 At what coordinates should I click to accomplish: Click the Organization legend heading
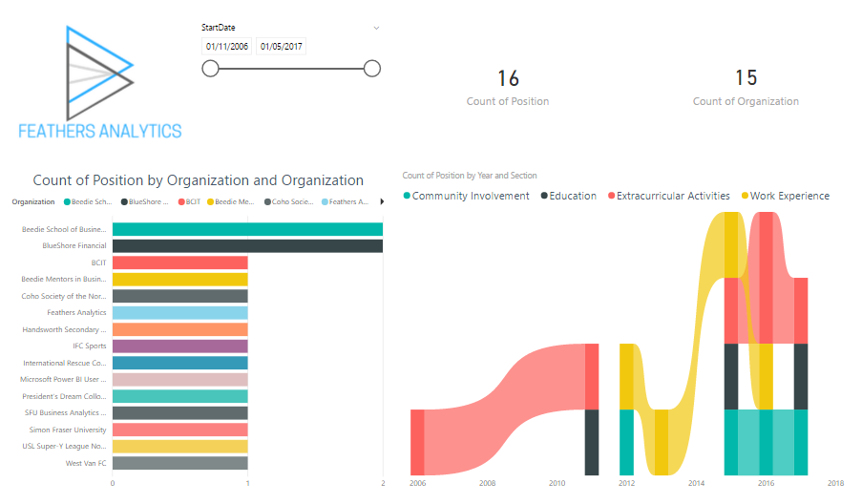pyautogui.click(x=33, y=201)
